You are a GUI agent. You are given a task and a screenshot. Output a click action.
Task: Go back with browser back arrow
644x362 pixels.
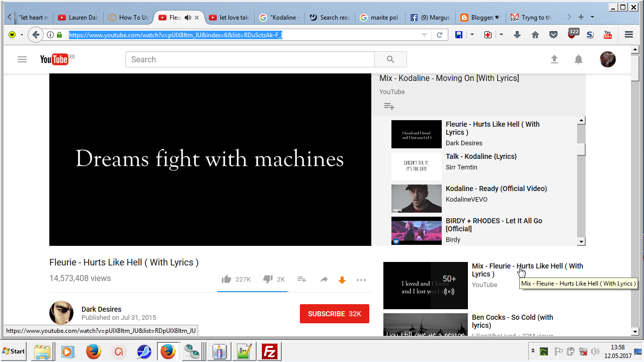click(35, 35)
